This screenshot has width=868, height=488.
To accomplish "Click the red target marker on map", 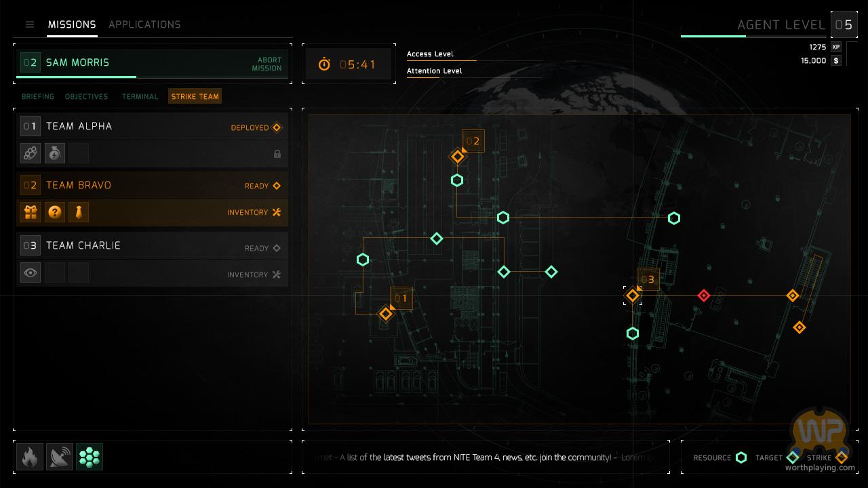I will tap(703, 296).
